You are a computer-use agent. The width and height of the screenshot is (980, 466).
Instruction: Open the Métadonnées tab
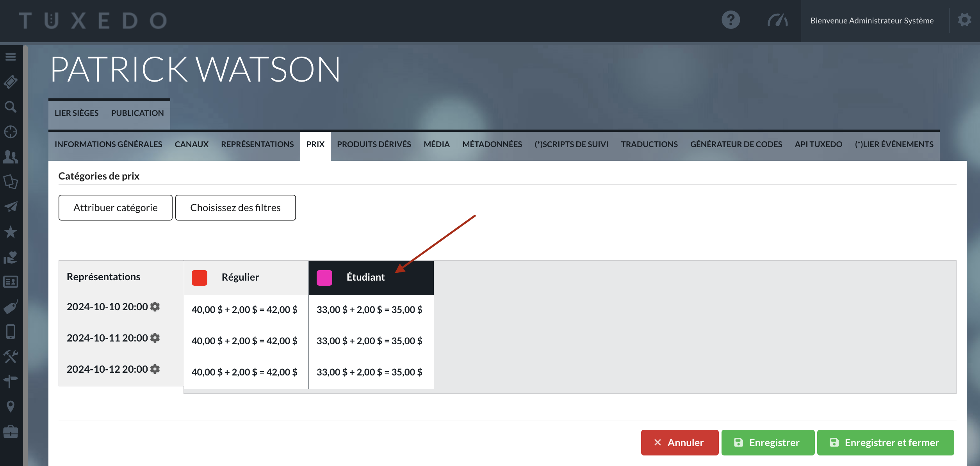pos(492,144)
